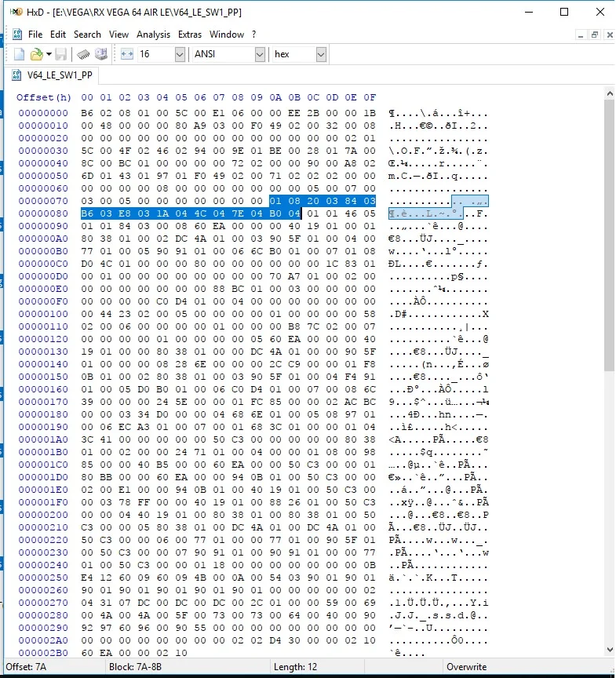616x678 pixels.
Task: Click highlighted byte B6 in row 00000080
Action: (87, 213)
